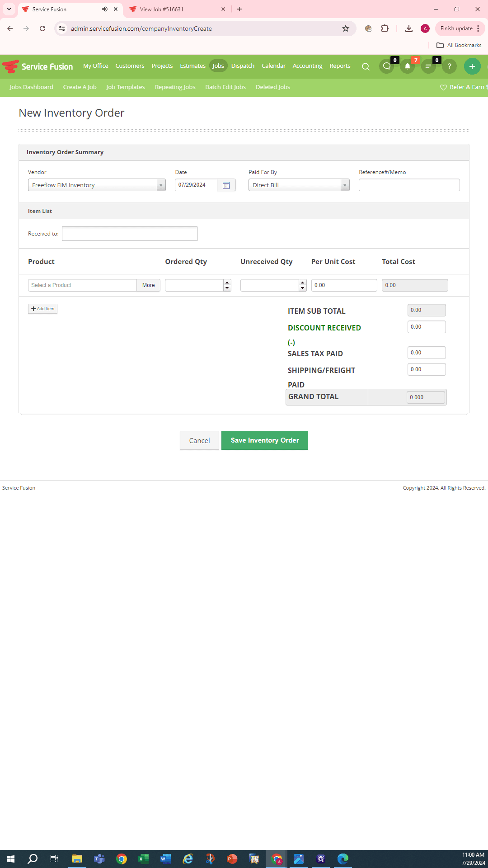The width and height of the screenshot is (488, 868).
Task: Open tab search chevron
Action: (9, 9)
